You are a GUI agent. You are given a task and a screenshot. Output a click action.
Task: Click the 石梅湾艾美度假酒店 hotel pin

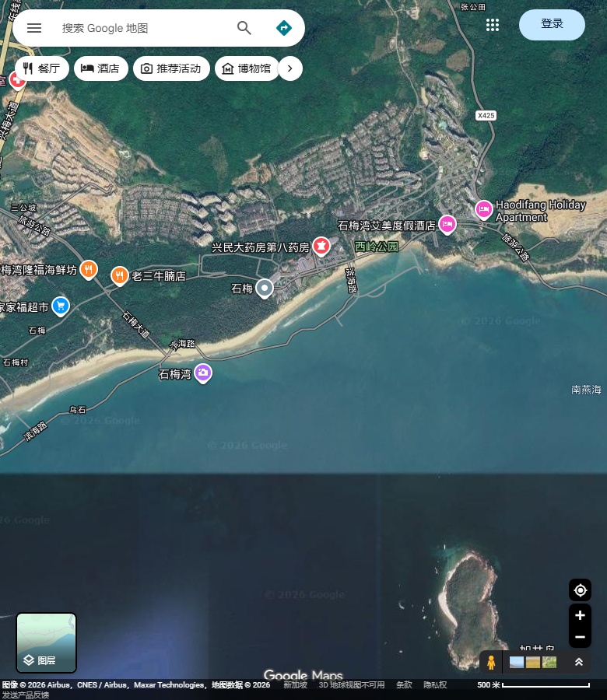click(447, 225)
